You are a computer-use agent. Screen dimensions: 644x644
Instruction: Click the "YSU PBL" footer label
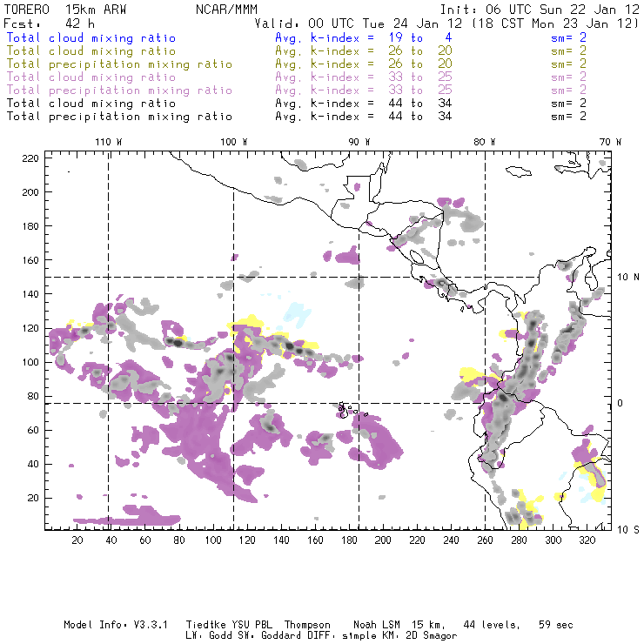coord(252,625)
